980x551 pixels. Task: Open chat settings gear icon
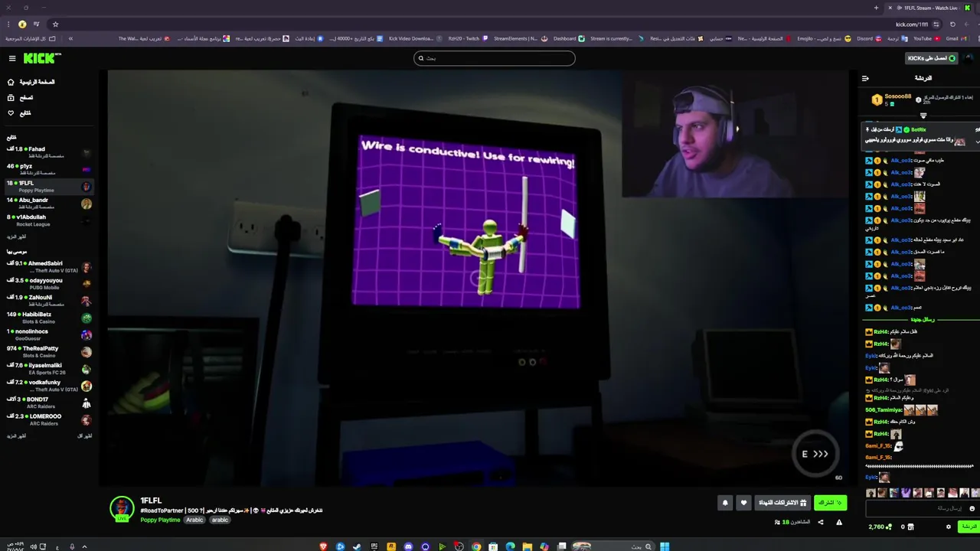(x=949, y=527)
